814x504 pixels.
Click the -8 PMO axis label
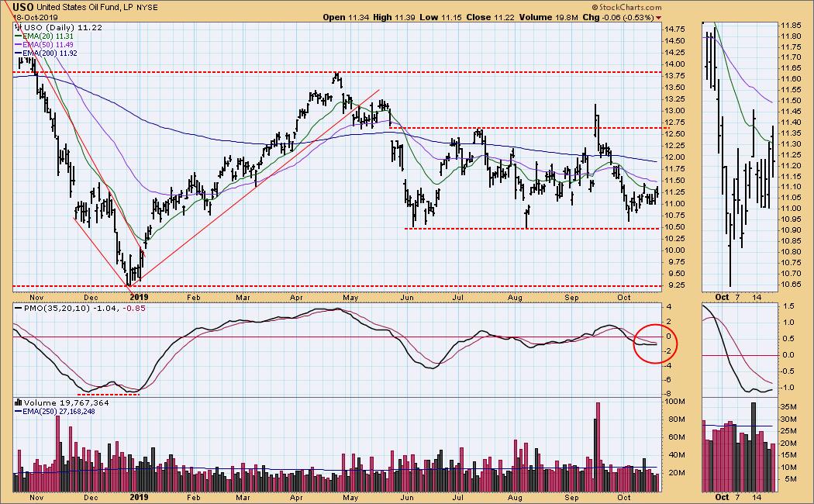[x=668, y=394]
